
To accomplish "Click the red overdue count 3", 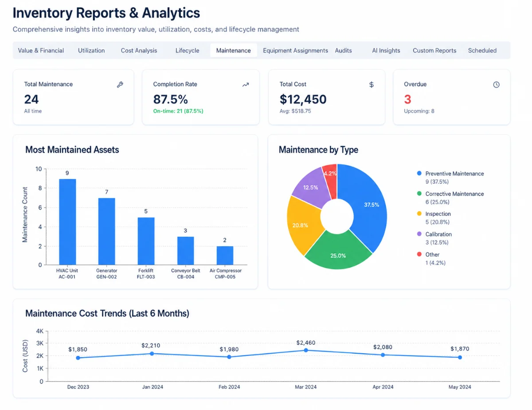I will click(407, 99).
